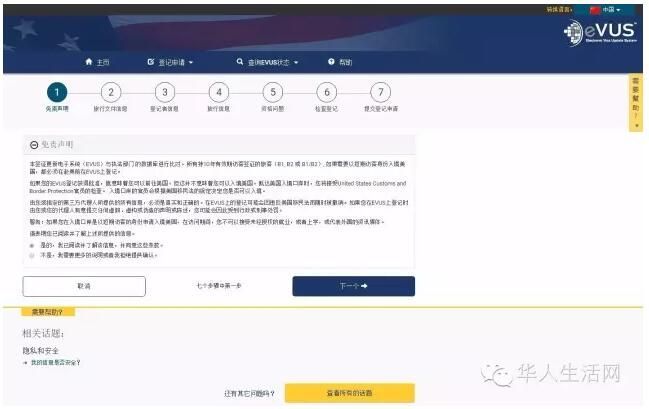This screenshot has height=409, width=649.
Task: Collapse the 免责声明 section via its minus icon
Action: 34,144
